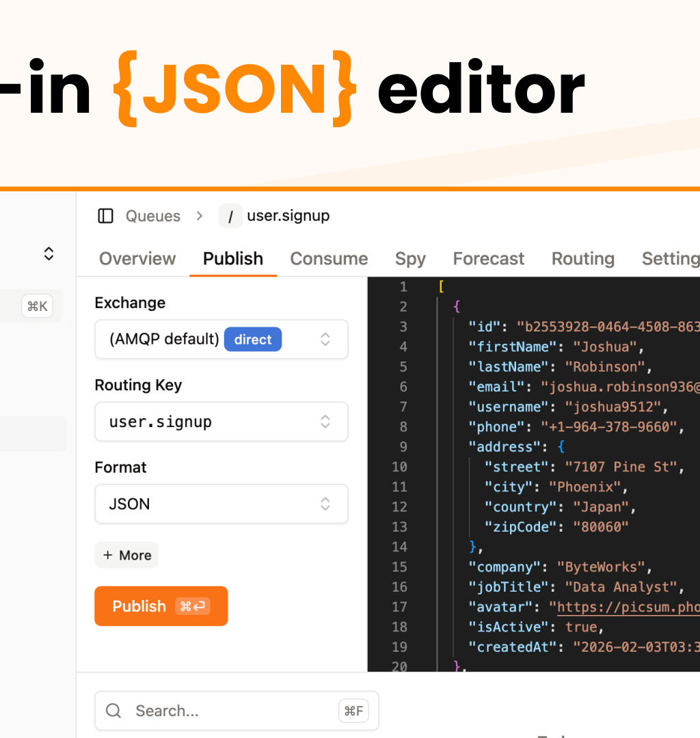Image resolution: width=700 pixels, height=738 pixels.
Task: Click the "country": "Japan" line
Action: point(560,507)
